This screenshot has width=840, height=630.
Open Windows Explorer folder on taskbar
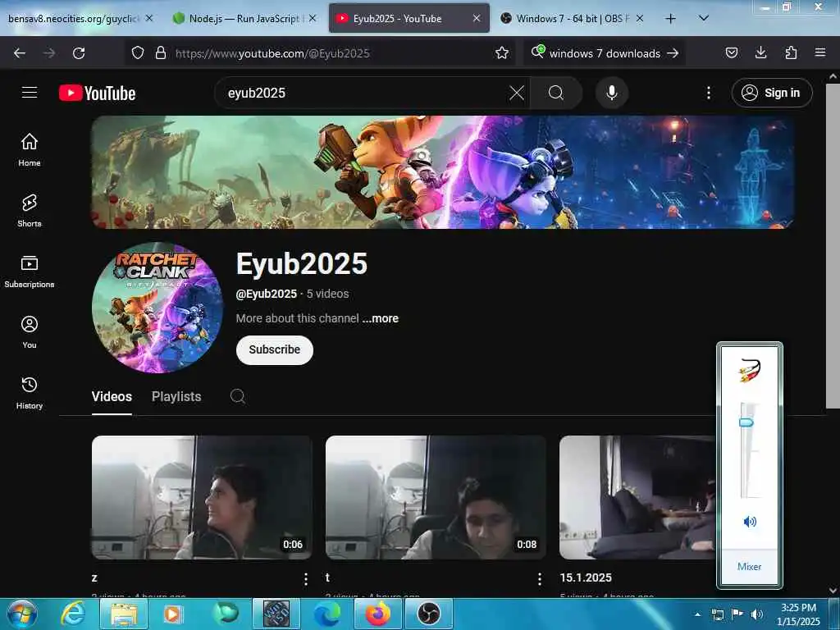124,614
